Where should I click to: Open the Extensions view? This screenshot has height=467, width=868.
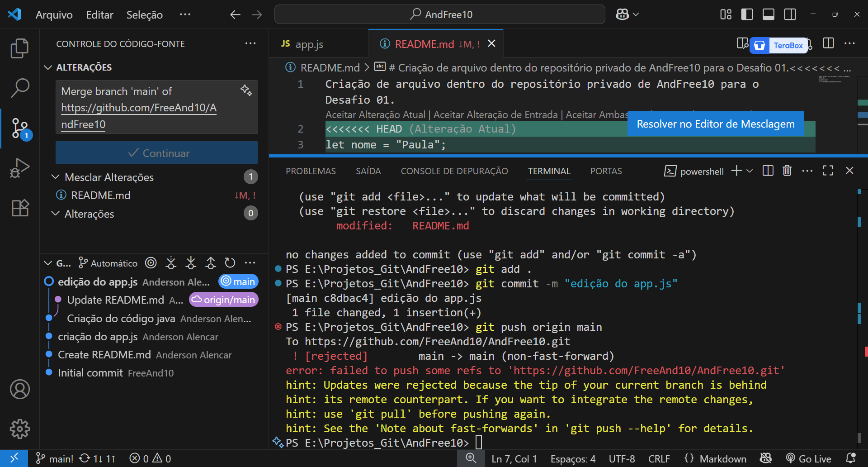click(19, 208)
